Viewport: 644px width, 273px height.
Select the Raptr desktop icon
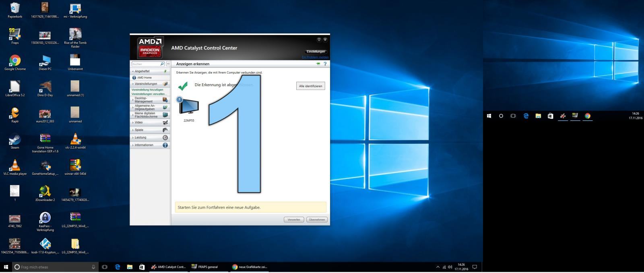[x=15, y=115]
